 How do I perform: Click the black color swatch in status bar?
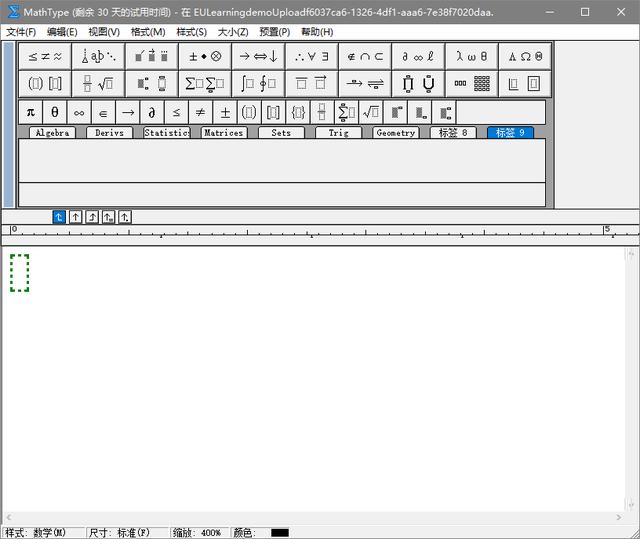point(280,533)
